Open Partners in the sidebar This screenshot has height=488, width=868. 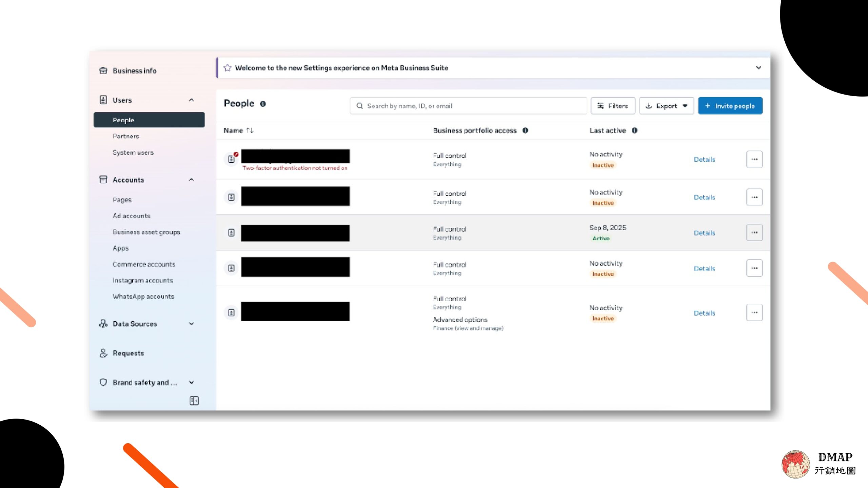[x=126, y=136]
